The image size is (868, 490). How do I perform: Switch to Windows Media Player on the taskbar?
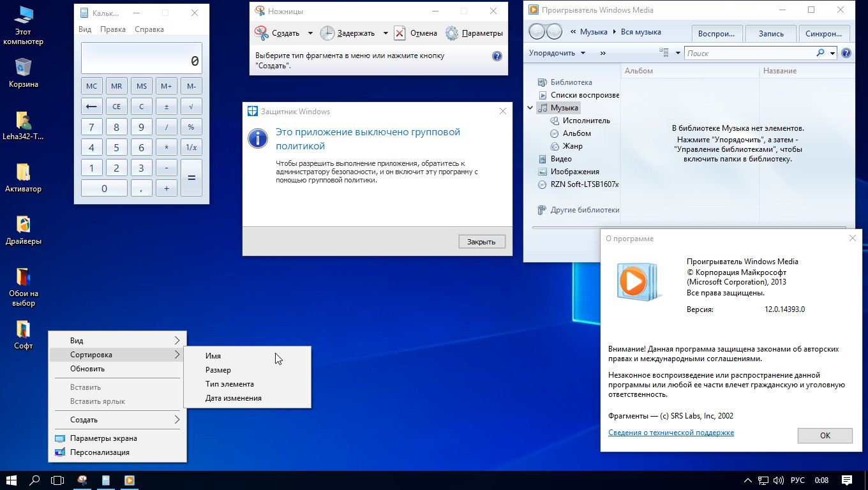tap(130, 480)
